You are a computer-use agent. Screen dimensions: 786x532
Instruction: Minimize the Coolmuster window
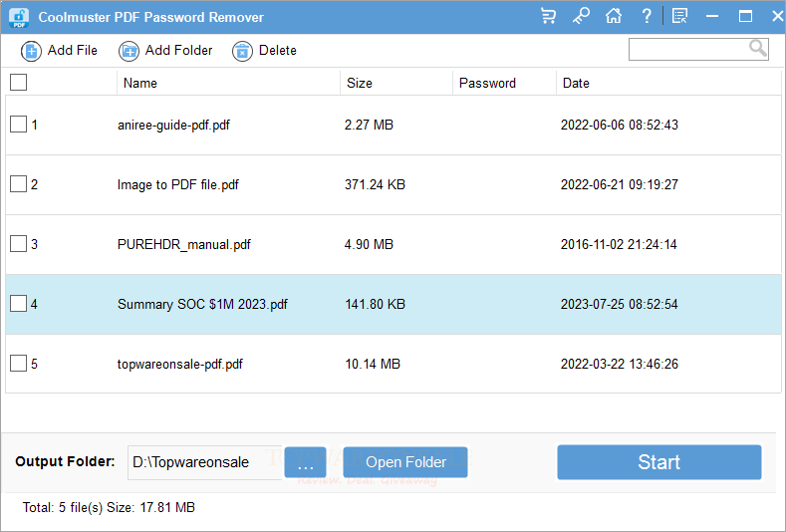tap(712, 17)
